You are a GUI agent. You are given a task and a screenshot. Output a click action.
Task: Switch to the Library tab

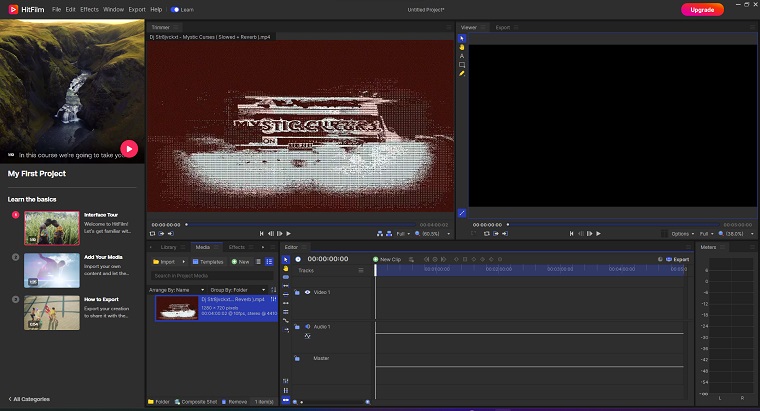coord(168,247)
